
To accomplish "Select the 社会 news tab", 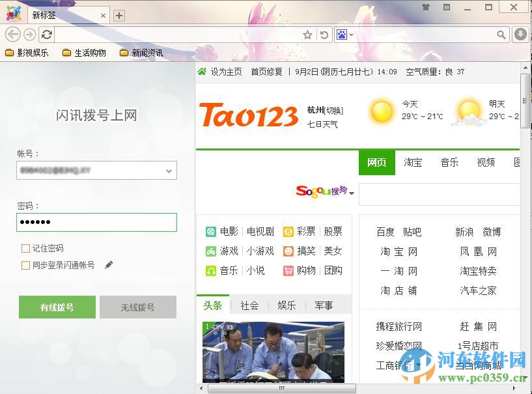I will pyautogui.click(x=249, y=305).
